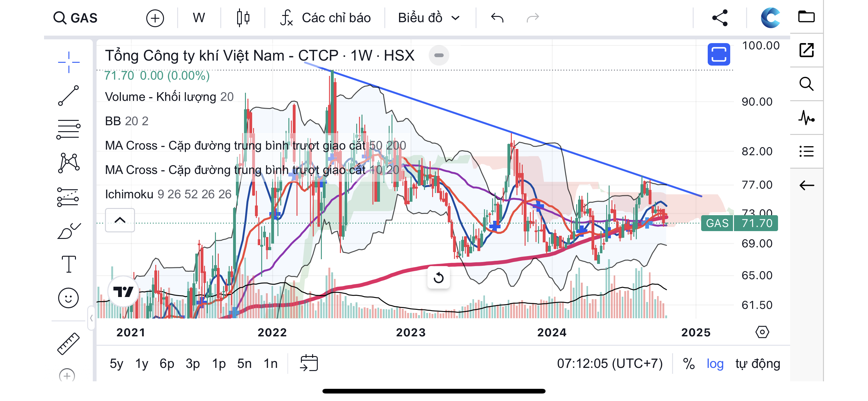
Task: Toggle the log scale
Action: [x=715, y=364]
